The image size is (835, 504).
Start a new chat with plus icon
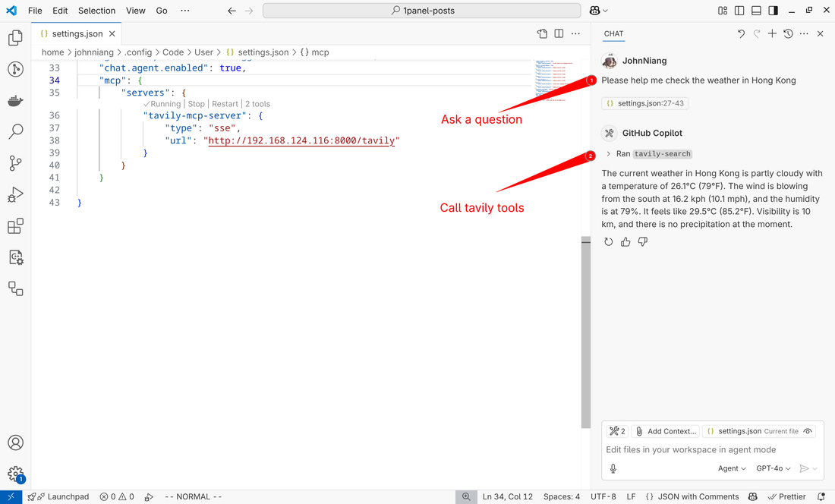772,33
